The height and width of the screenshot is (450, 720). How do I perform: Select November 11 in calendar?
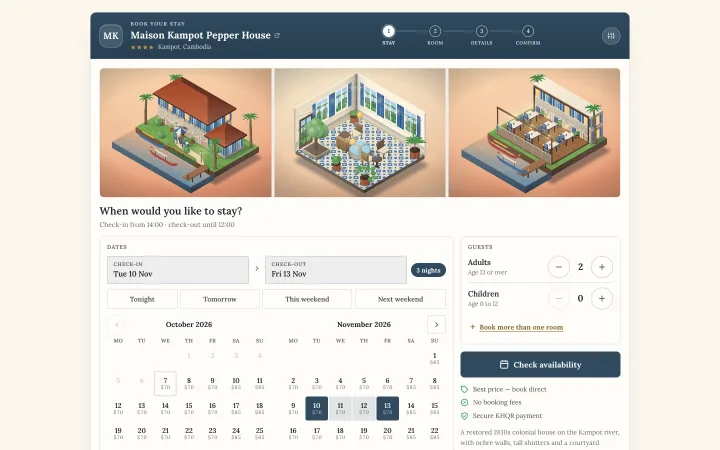point(340,408)
